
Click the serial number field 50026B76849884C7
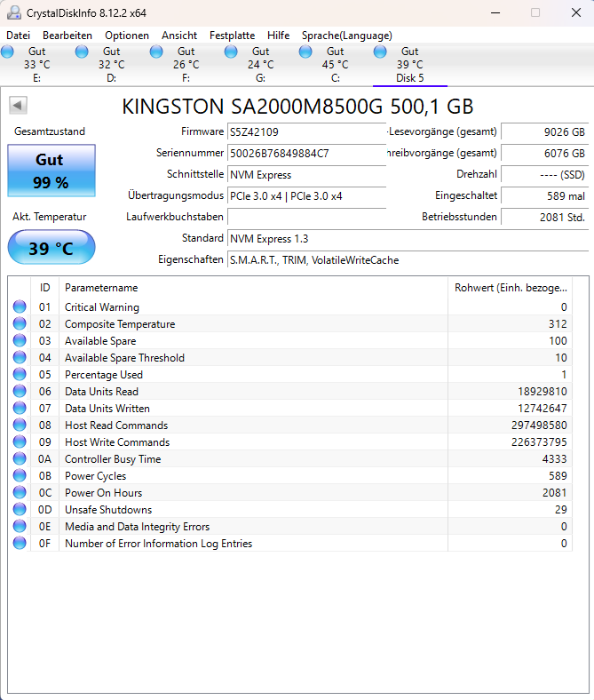(x=306, y=154)
